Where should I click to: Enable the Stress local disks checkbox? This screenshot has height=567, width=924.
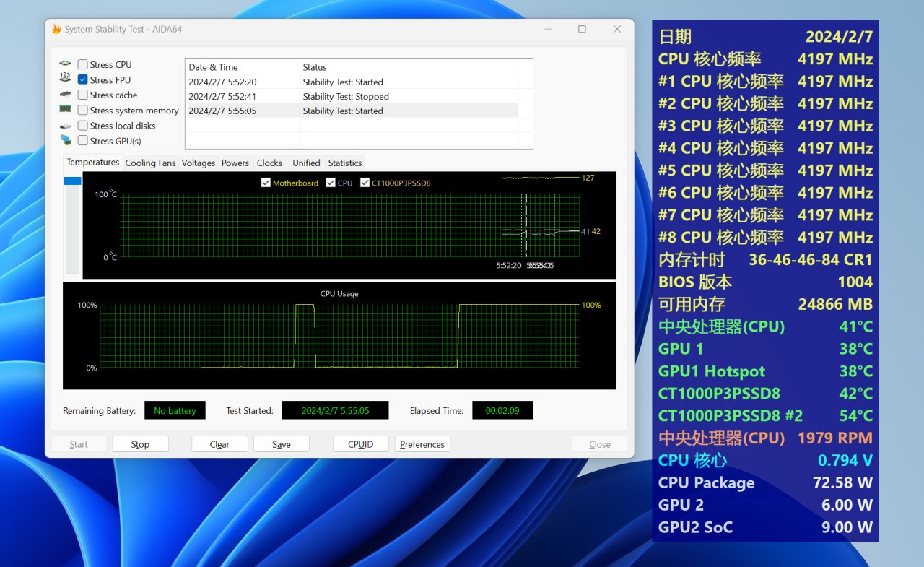click(83, 126)
